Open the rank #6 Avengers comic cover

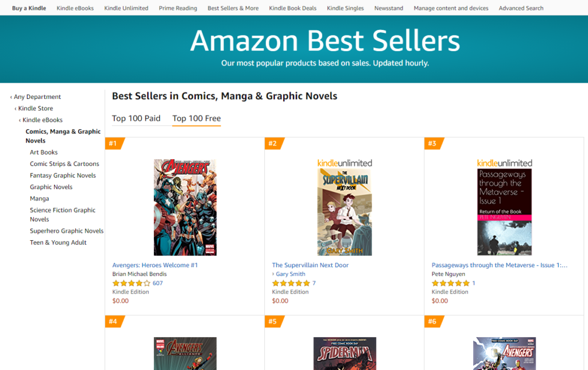[x=504, y=353]
